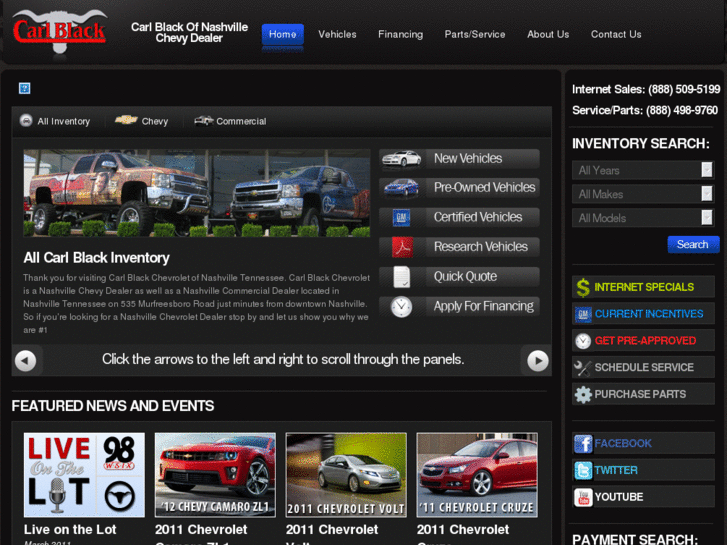
Task: Click the Twitter bird icon
Action: tap(583, 471)
